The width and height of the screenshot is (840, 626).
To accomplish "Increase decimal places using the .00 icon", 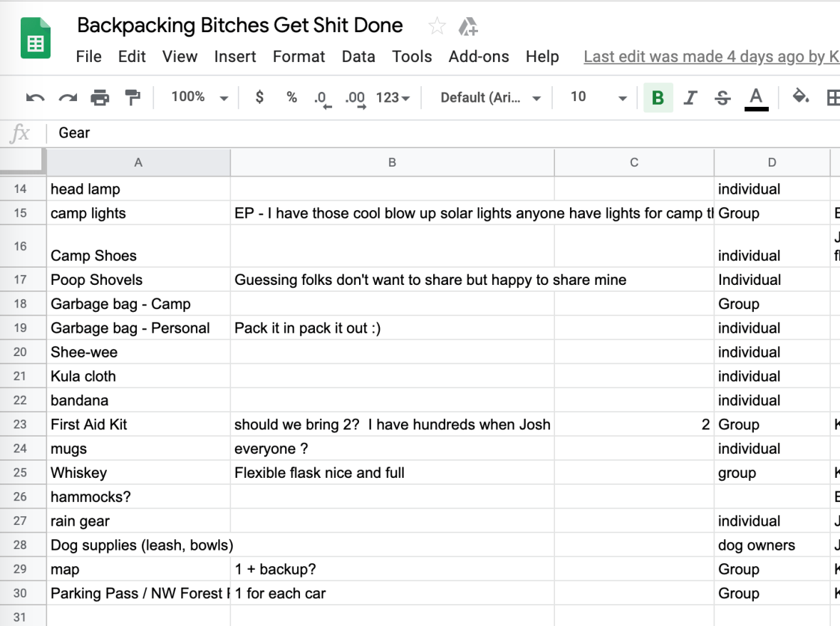I will [x=354, y=96].
